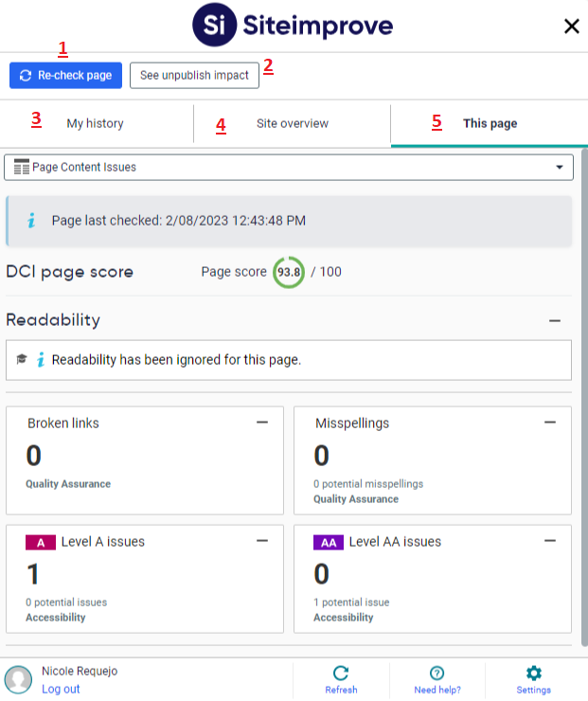The image size is (588, 701).
Task: Click the Misspellings count 0
Action: coord(322,456)
